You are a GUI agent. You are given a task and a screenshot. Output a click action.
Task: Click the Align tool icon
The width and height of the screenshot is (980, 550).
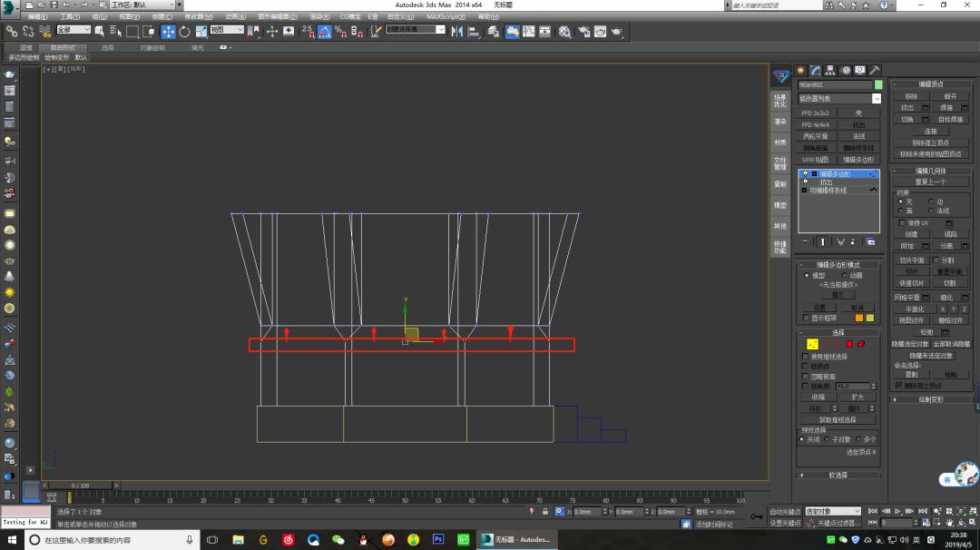(473, 31)
